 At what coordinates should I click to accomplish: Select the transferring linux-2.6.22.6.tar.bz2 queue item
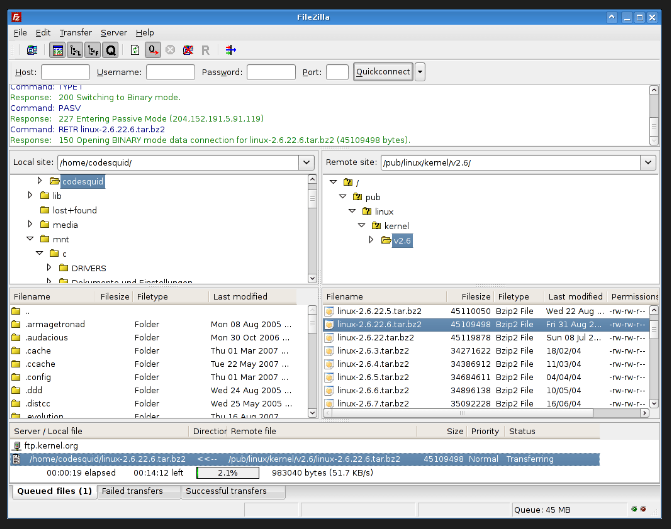click(305, 459)
